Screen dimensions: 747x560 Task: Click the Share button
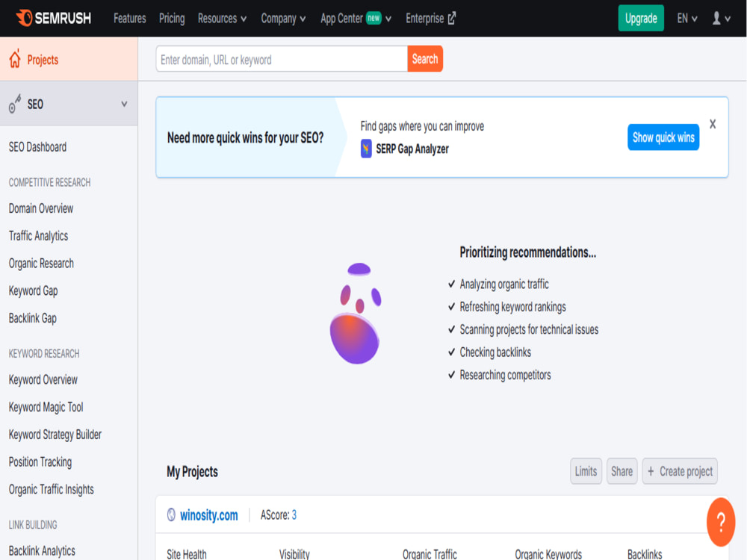[x=622, y=471]
